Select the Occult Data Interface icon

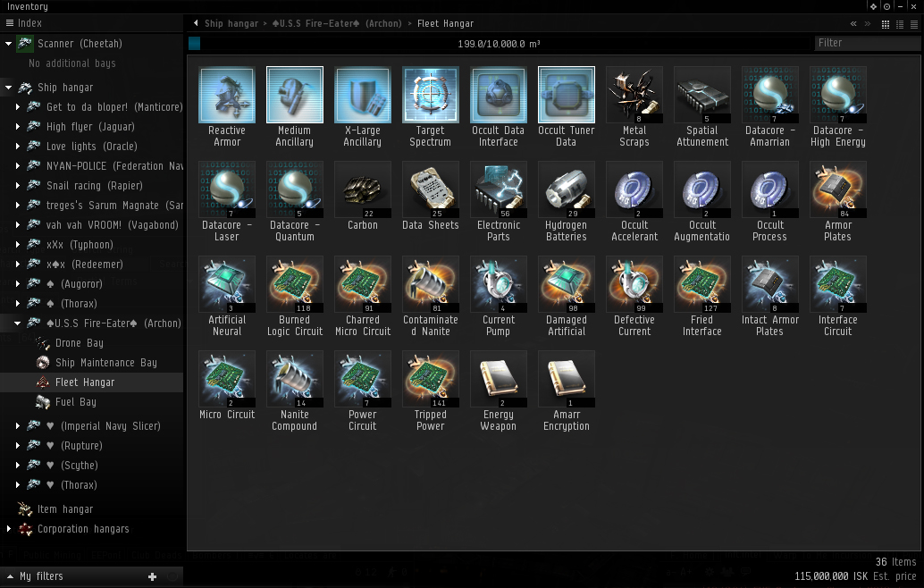tap(499, 95)
